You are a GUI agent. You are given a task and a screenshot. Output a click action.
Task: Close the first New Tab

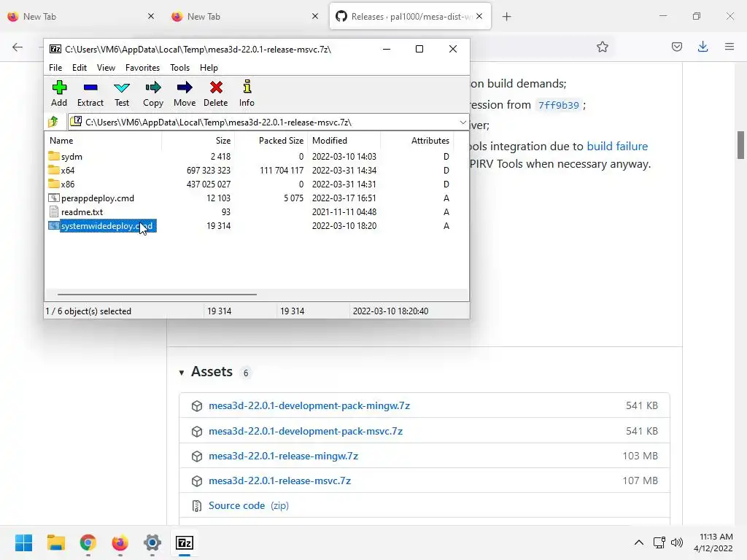(x=151, y=16)
